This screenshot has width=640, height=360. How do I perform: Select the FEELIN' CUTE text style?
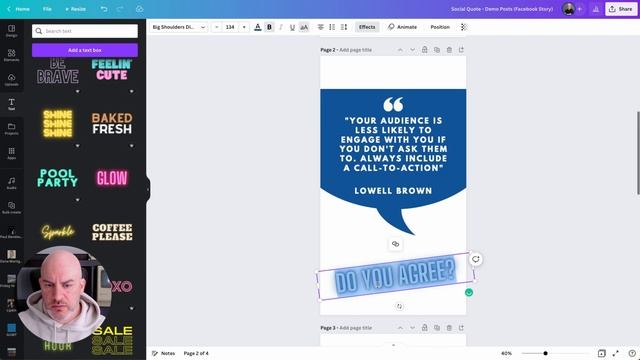click(112, 70)
